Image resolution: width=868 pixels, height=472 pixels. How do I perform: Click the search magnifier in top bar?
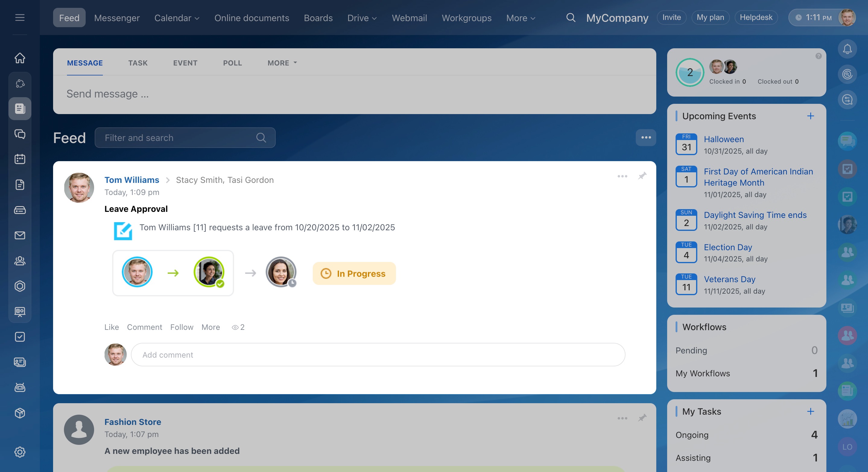(570, 18)
